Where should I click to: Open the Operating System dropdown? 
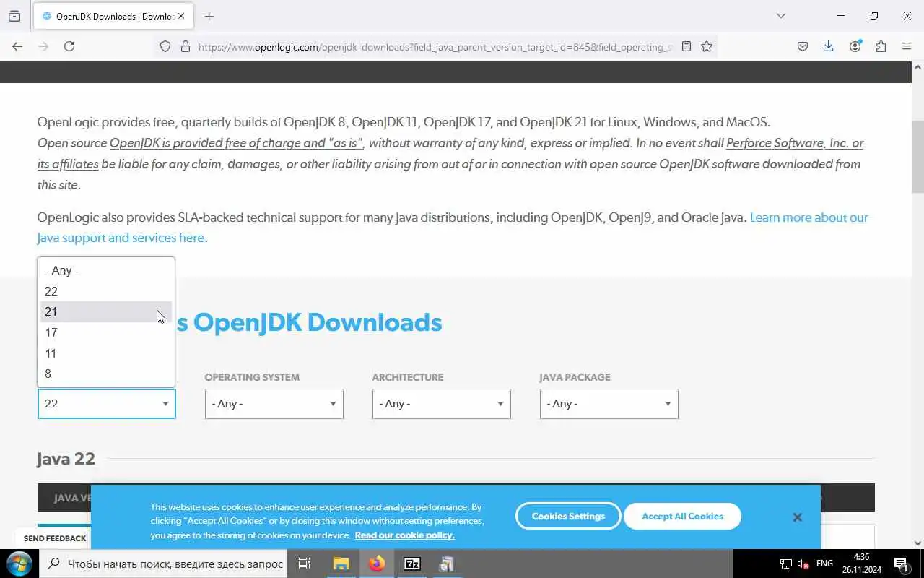coord(274,403)
